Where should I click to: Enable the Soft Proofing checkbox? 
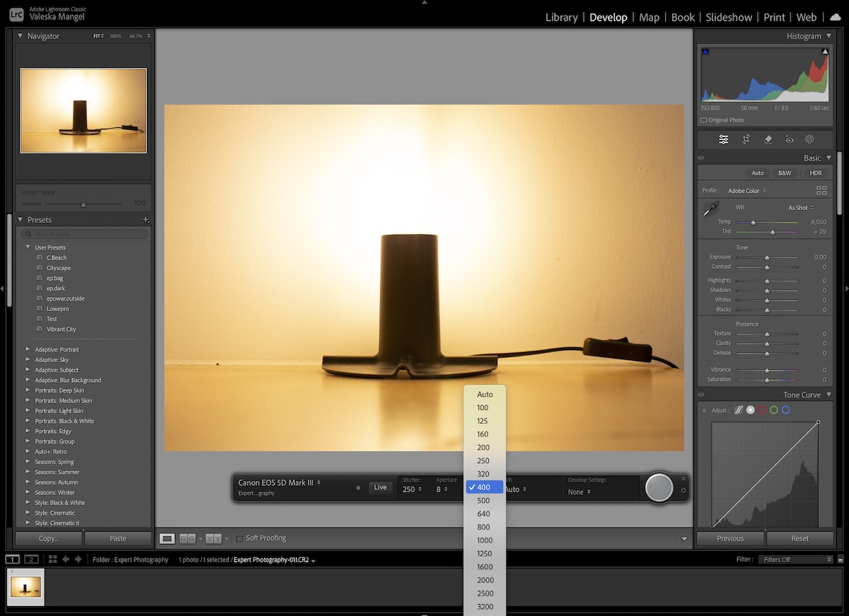point(239,537)
